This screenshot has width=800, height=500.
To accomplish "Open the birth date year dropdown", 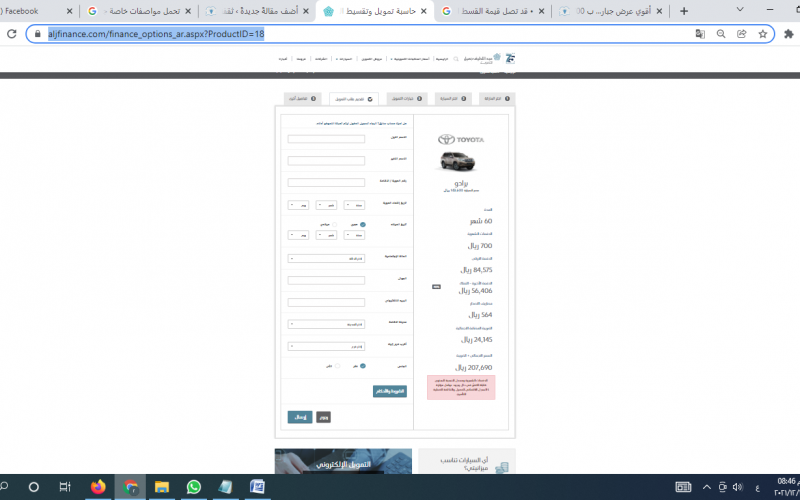I will (x=354, y=235).
